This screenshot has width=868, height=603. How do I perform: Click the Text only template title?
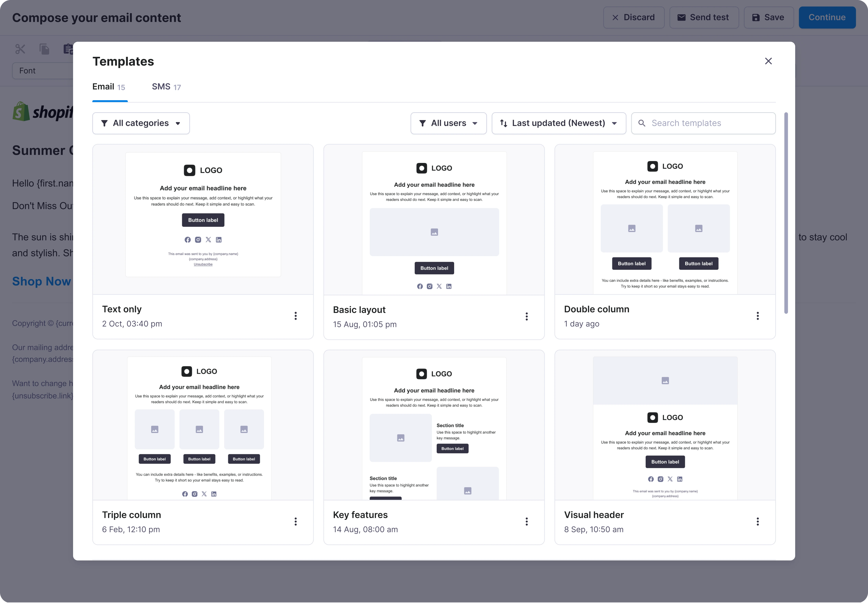coord(122,309)
